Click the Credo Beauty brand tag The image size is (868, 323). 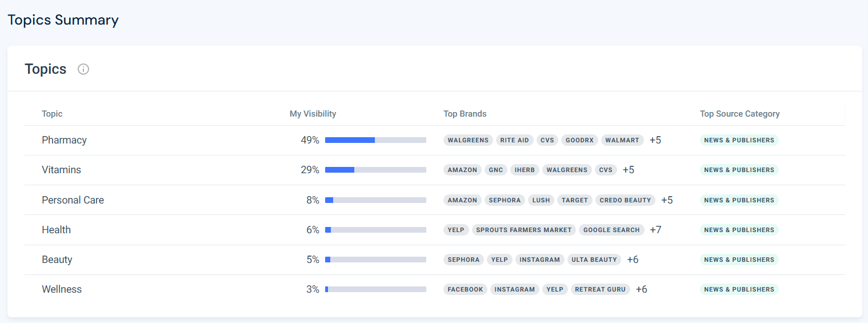pyautogui.click(x=625, y=200)
